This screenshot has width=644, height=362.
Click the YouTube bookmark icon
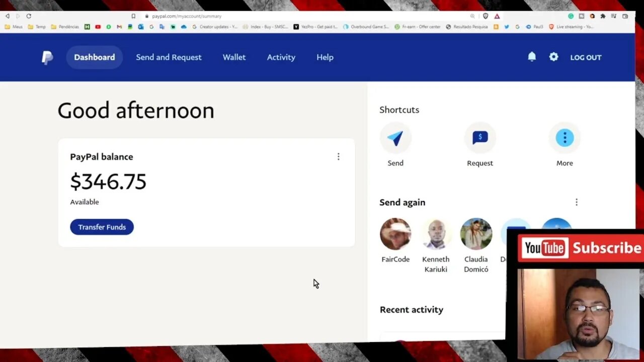click(98, 27)
